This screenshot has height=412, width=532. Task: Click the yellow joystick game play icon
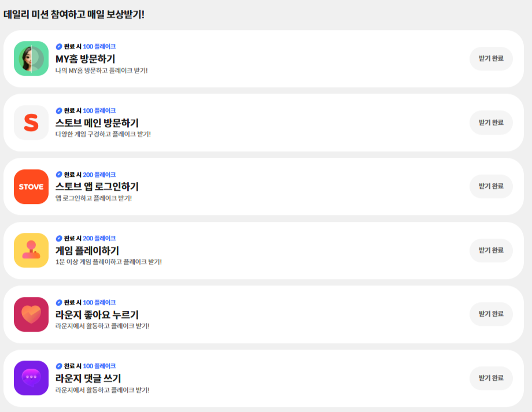(31, 250)
